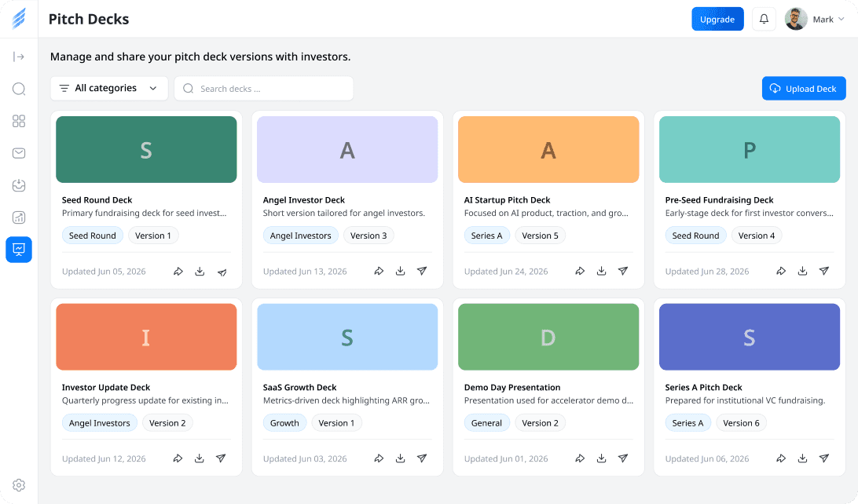
Task: Expand the sidebar with the arrow icon
Action: point(19,57)
